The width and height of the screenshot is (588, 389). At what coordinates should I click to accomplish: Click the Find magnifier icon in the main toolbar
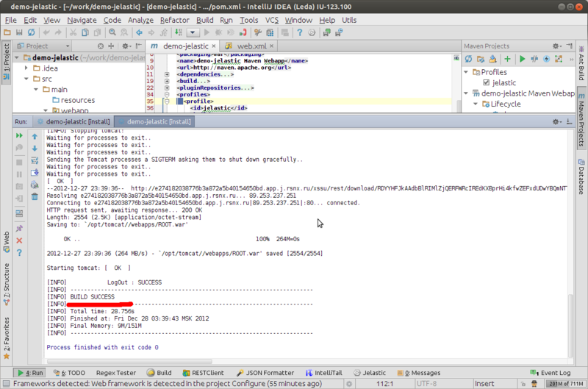112,32
